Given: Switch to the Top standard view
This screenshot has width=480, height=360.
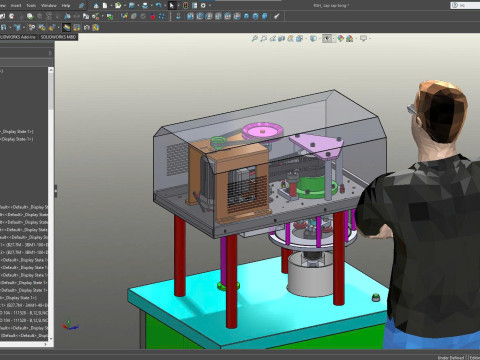Looking at the screenshot, I should pos(227,16).
